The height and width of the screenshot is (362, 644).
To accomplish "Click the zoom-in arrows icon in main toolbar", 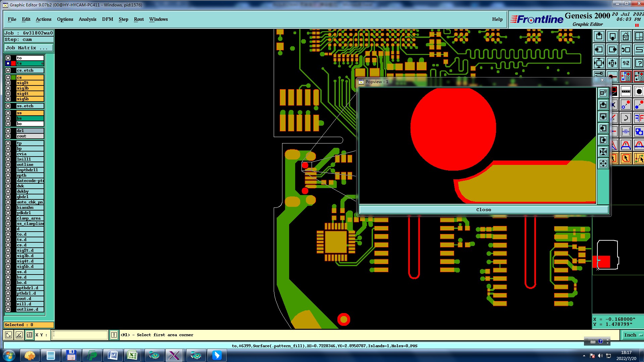I will 599,63.
